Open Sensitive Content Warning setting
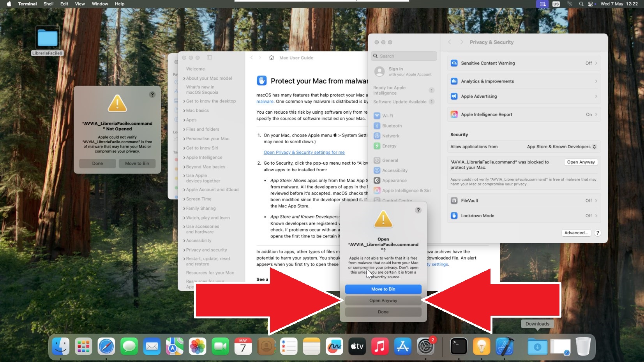644x362 pixels. [524, 63]
